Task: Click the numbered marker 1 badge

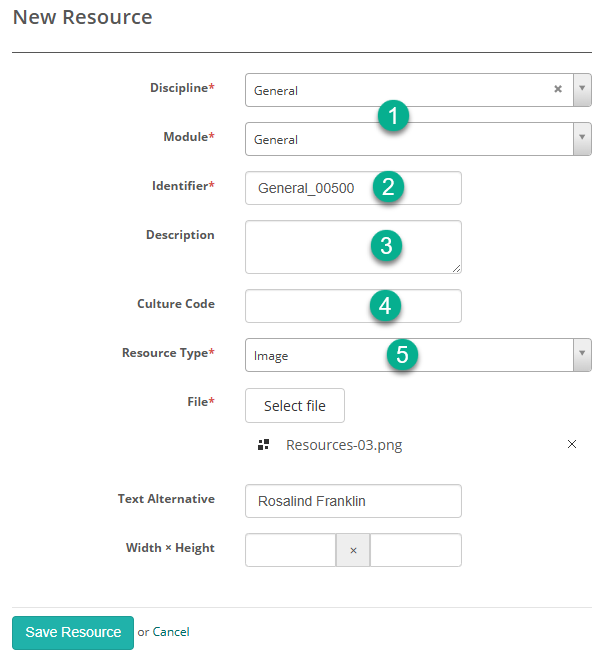Action: (x=393, y=116)
